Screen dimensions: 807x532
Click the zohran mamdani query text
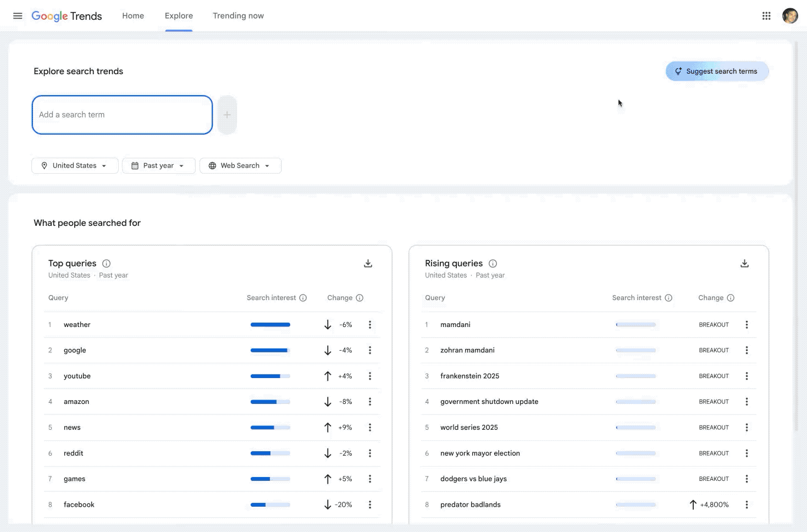pyautogui.click(x=467, y=350)
